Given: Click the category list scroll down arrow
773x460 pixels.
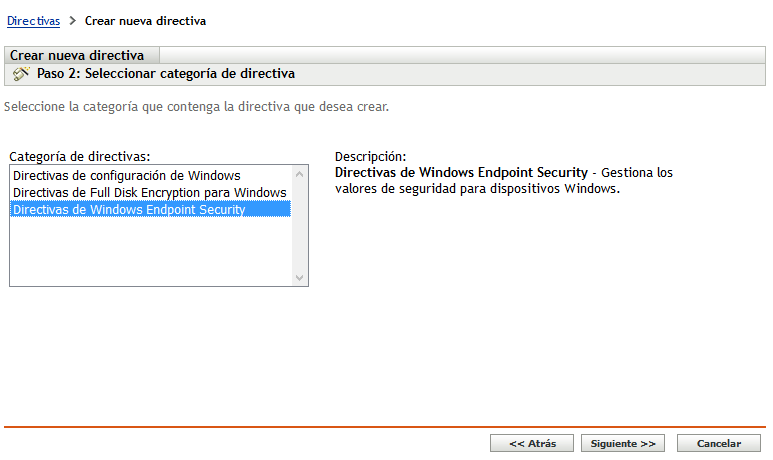Looking at the screenshot, I should click(298, 277).
